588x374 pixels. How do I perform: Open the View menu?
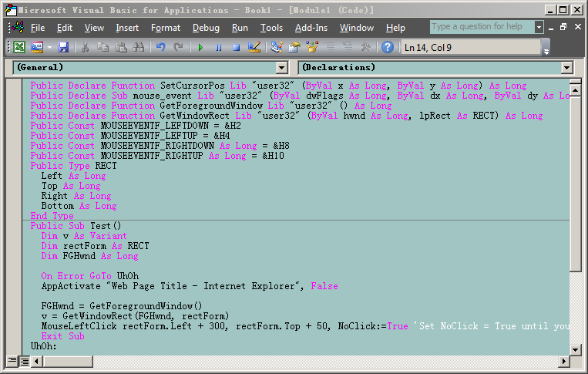(94, 28)
